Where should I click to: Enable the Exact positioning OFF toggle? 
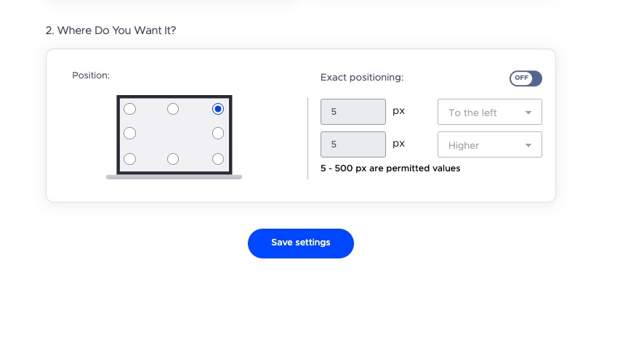526,78
